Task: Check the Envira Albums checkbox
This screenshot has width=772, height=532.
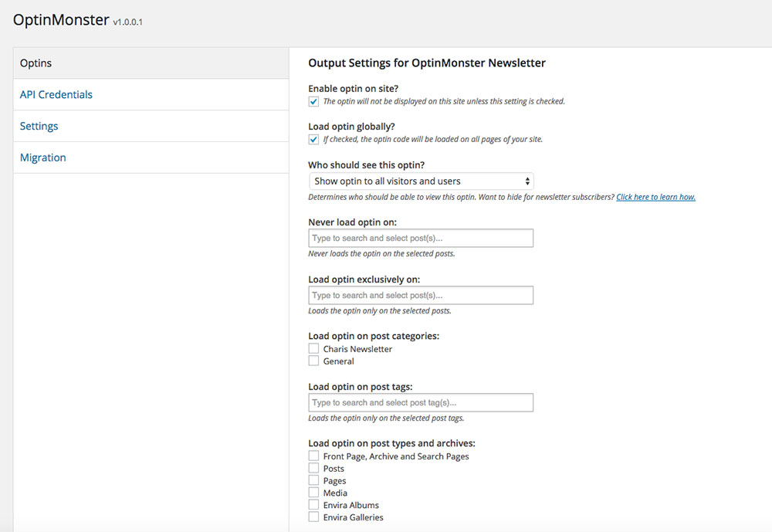Action: tap(313, 505)
